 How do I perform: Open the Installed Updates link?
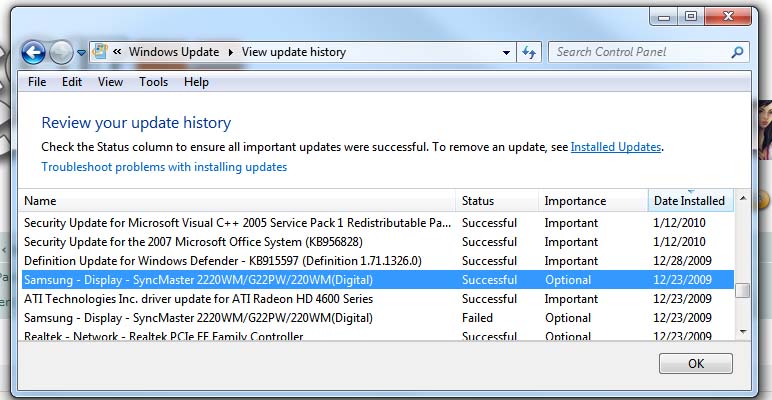point(615,147)
